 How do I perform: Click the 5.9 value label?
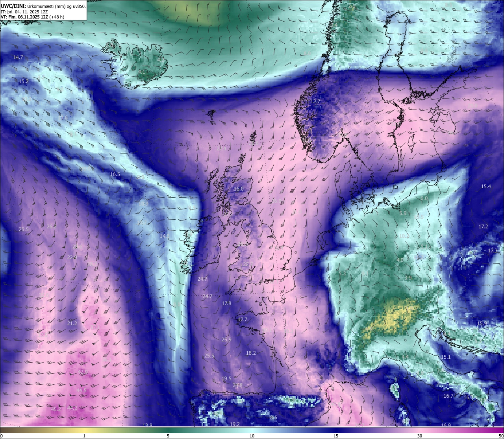403,213
